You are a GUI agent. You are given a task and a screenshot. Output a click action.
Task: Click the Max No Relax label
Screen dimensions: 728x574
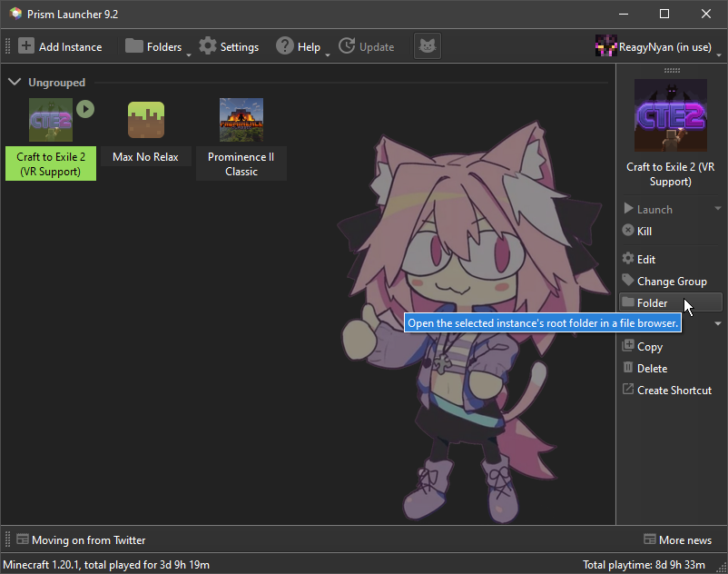pos(146,157)
